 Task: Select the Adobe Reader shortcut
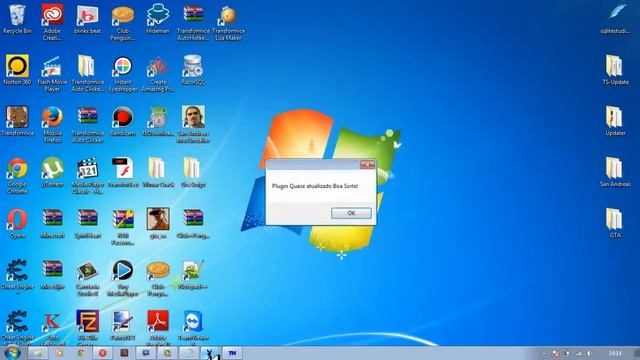click(158, 328)
